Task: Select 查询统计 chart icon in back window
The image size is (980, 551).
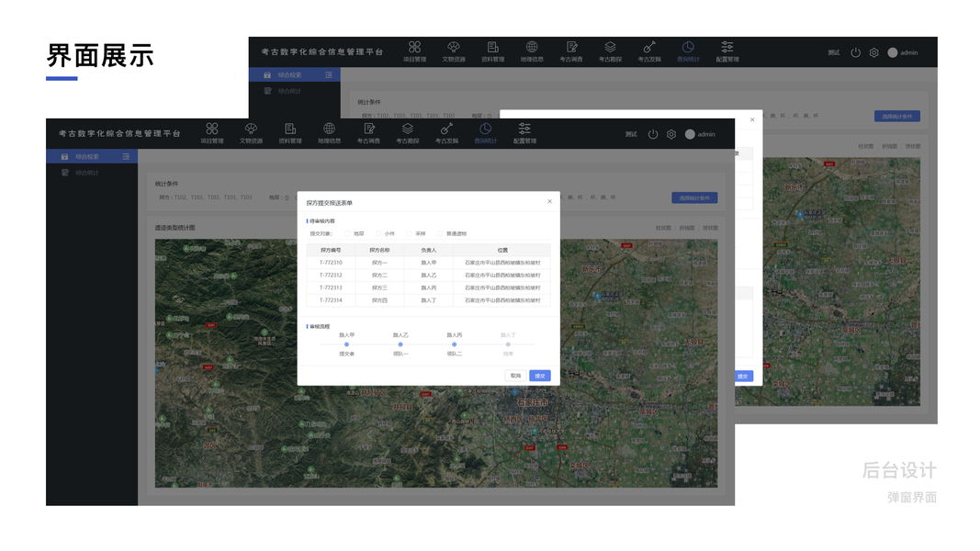Action: pos(688,47)
